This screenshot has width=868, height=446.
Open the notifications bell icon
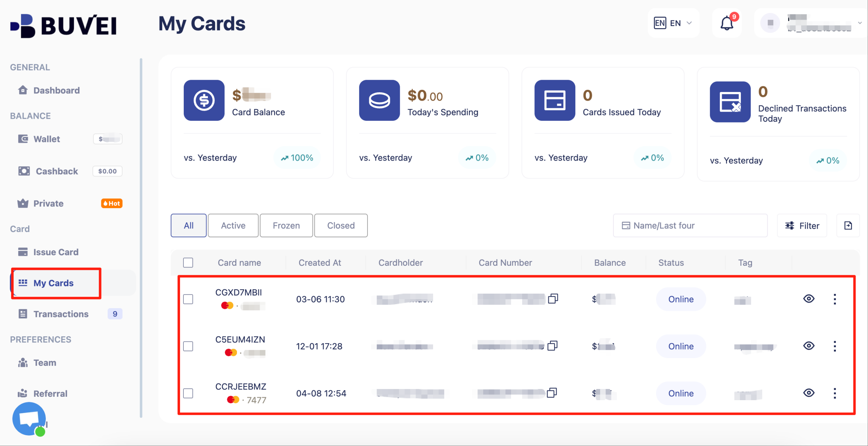click(727, 23)
